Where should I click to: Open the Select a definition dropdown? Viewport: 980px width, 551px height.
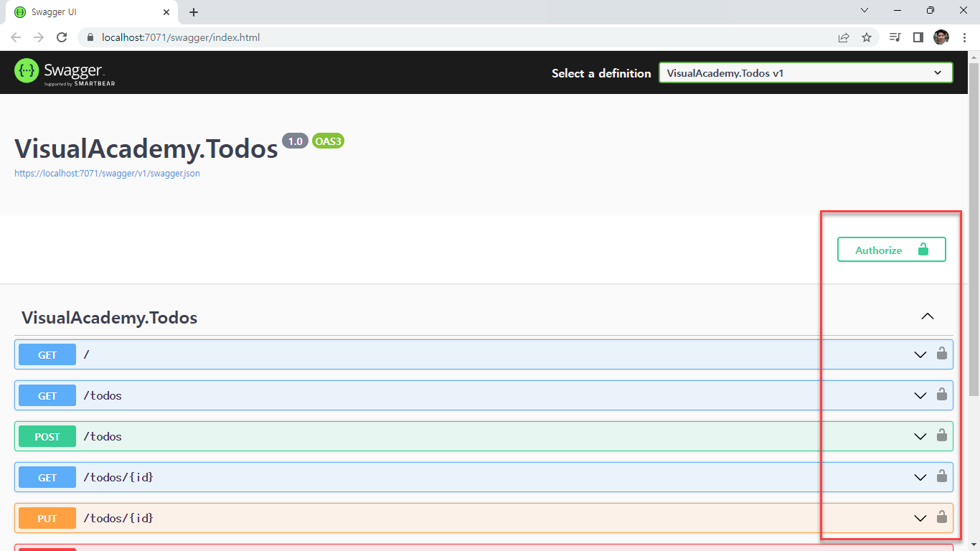(805, 72)
